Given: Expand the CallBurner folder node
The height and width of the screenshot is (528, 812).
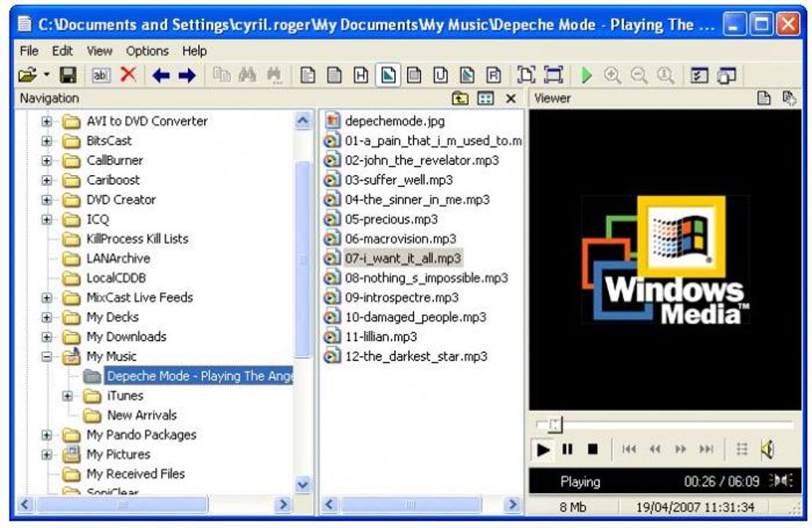Looking at the screenshot, I should (47, 161).
